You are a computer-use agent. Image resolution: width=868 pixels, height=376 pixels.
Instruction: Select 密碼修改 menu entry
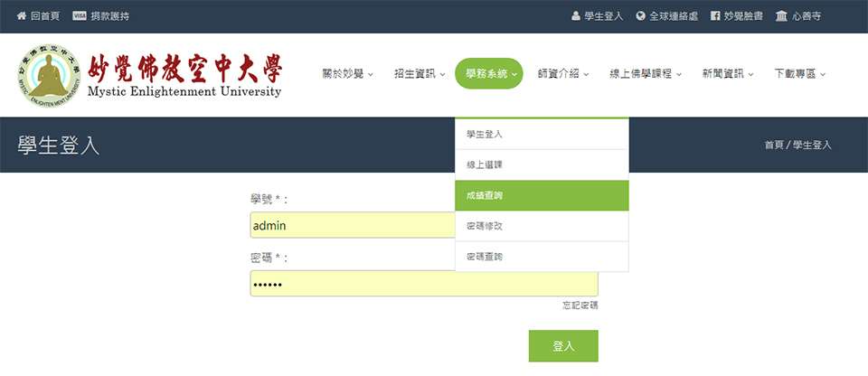[542, 226]
